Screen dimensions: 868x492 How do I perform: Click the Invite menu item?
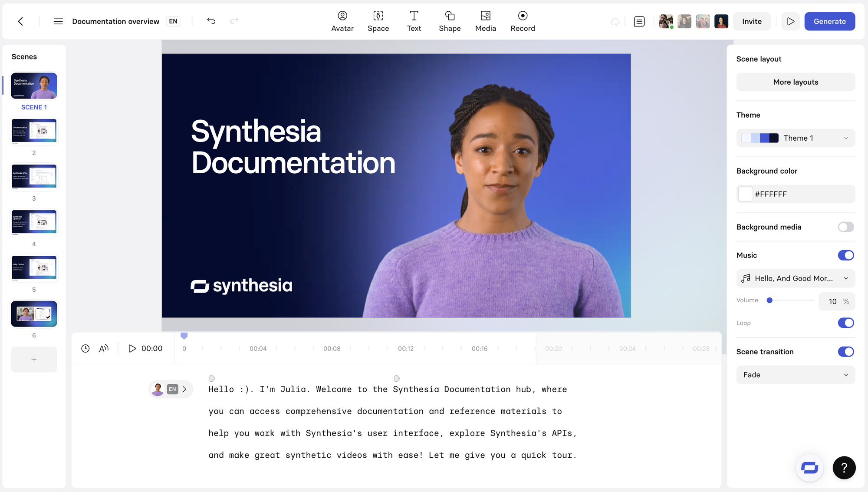[x=752, y=21]
